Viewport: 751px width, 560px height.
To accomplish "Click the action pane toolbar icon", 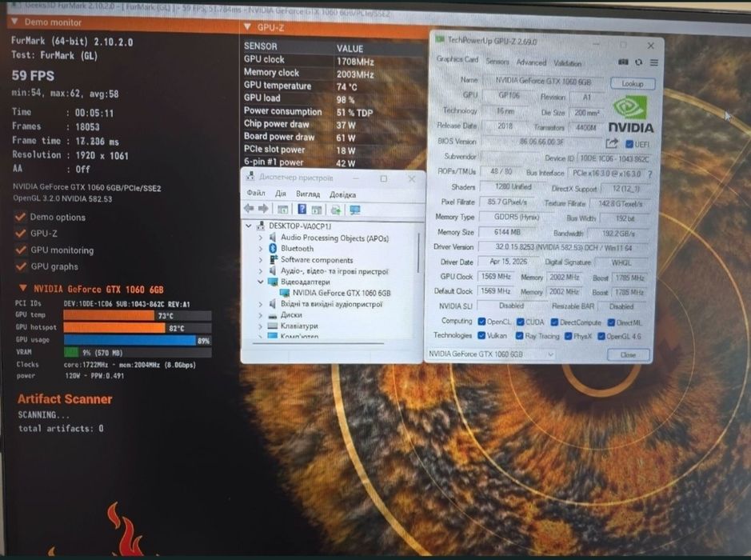I will [316, 210].
